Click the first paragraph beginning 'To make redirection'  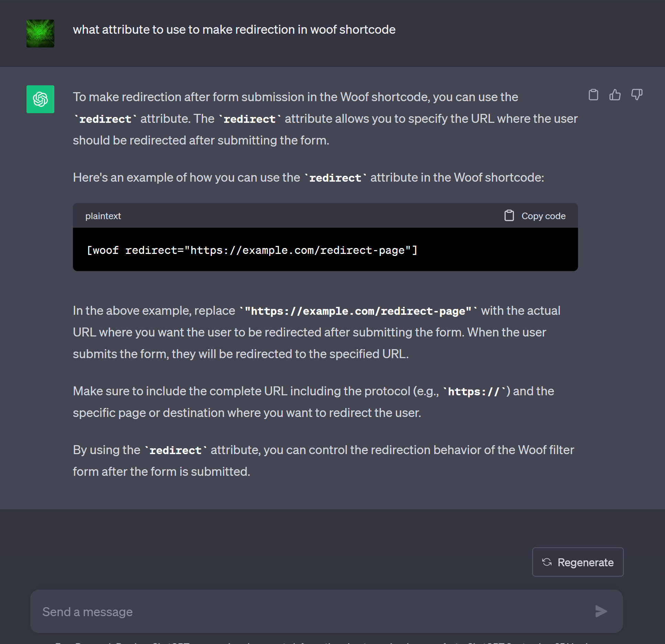click(x=325, y=119)
